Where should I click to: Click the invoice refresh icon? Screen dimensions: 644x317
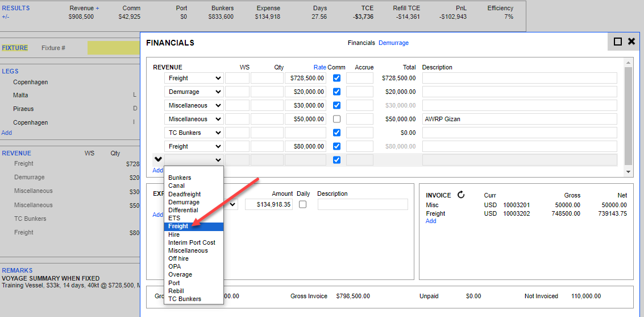tap(461, 195)
